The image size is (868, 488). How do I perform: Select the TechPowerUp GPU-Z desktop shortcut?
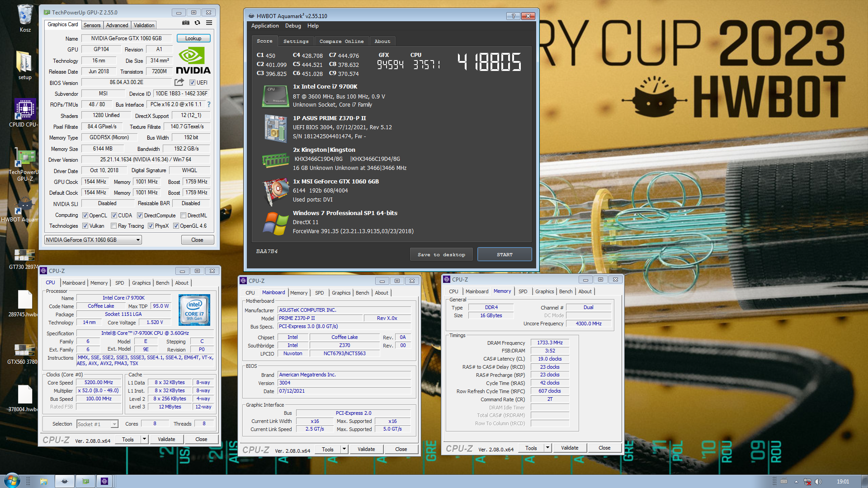[25, 165]
